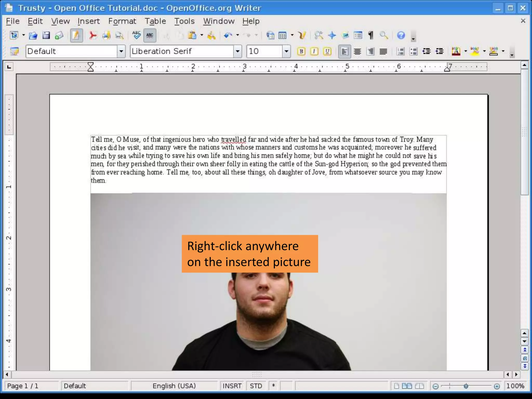Click the Decrease Indent icon

point(426,51)
